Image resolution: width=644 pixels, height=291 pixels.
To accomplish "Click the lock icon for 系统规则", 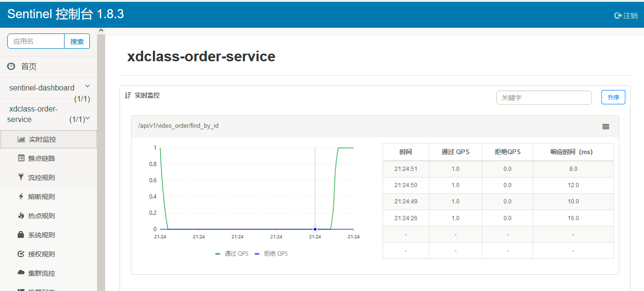I will coord(21,235).
